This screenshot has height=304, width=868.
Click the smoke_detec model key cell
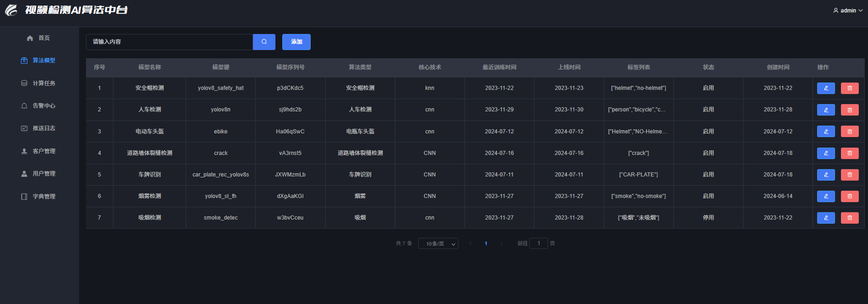[220, 218]
